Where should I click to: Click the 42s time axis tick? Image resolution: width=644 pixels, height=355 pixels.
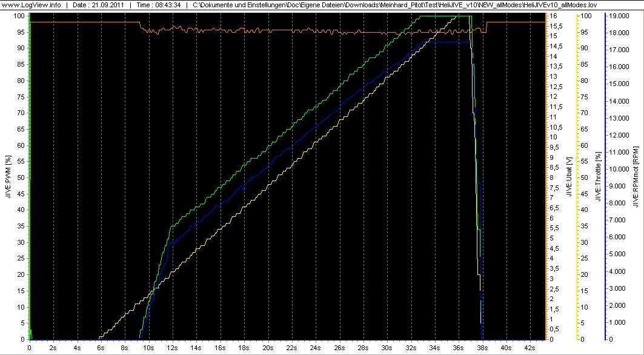click(x=530, y=347)
